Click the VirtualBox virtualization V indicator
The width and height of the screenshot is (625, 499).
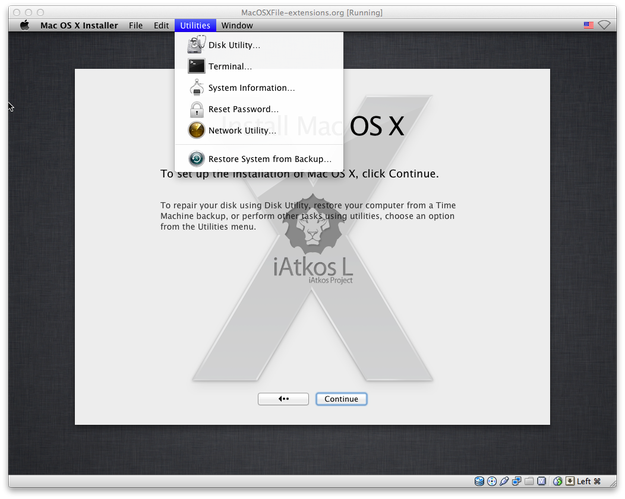[x=541, y=481]
